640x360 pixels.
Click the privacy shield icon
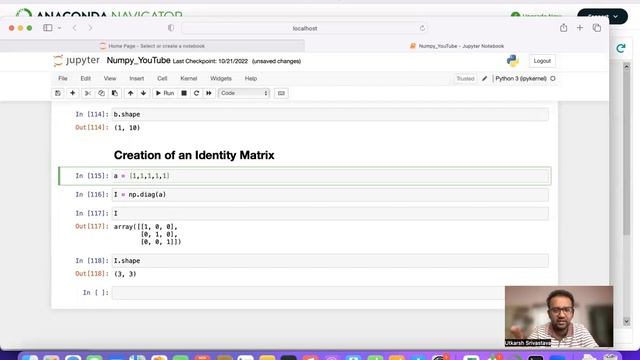tap(171, 28)
